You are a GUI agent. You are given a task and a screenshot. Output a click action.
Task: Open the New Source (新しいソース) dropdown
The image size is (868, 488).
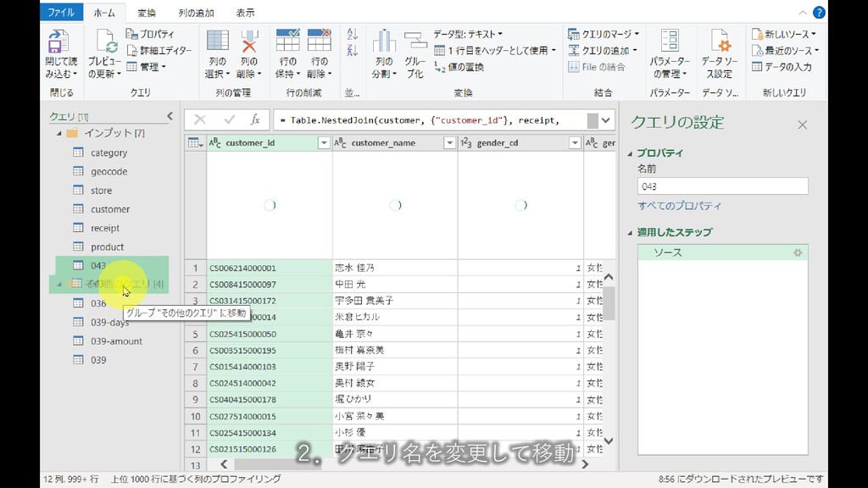click(x=784, y=34)
